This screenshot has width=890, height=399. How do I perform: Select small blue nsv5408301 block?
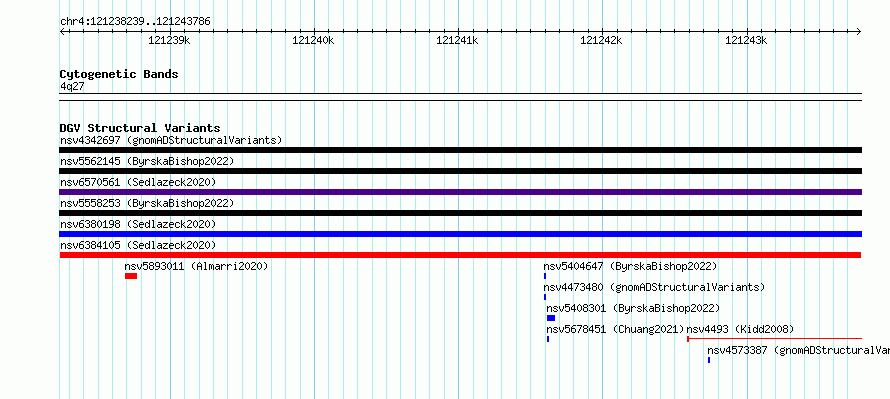click(x=551, y=318)
